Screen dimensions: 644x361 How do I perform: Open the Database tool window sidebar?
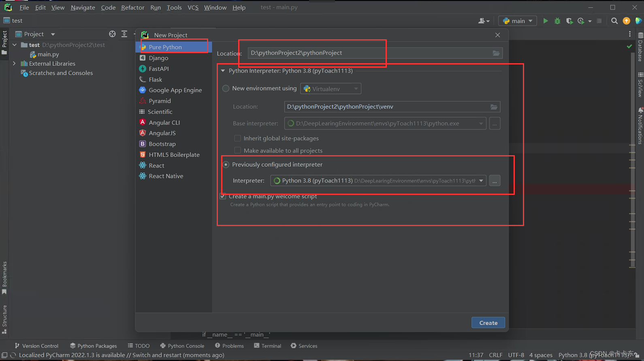coord(640,46)
